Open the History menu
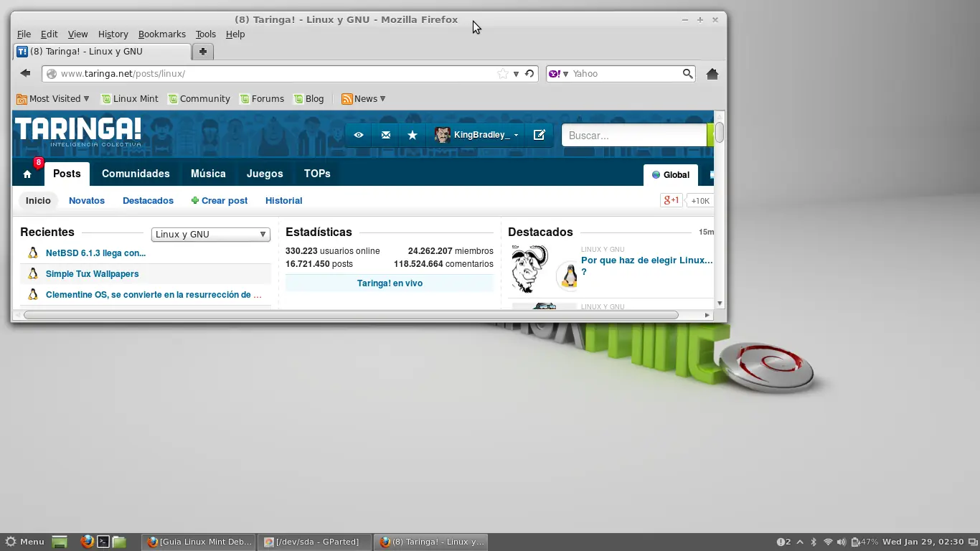 [x=113, y=34]
